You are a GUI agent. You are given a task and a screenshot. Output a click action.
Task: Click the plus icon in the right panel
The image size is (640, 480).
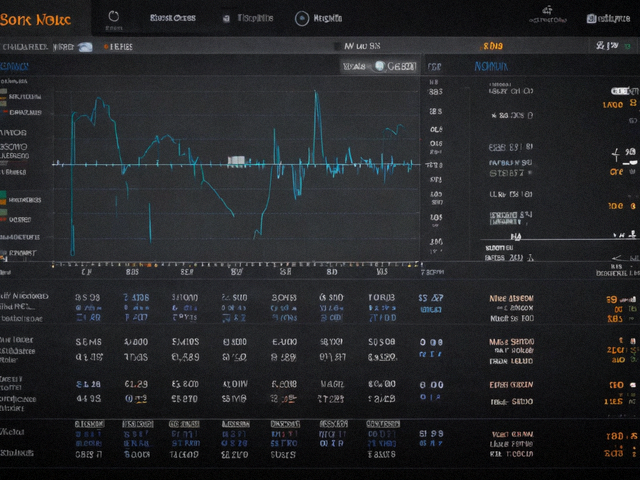(x=616, y=154)
